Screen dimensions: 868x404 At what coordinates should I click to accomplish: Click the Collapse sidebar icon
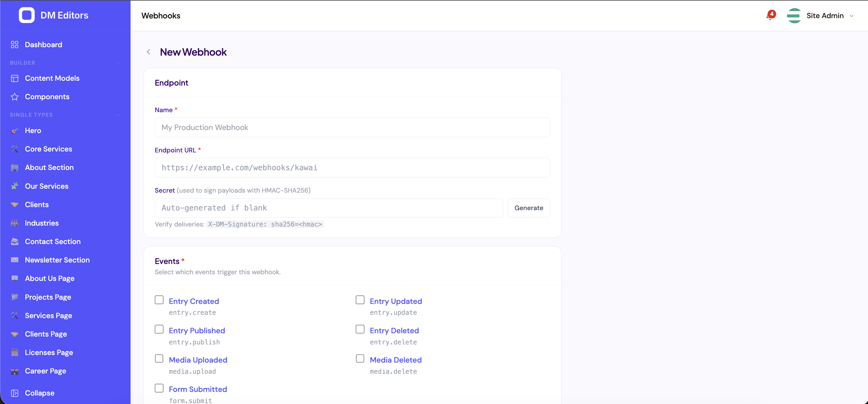click(15, 393)
